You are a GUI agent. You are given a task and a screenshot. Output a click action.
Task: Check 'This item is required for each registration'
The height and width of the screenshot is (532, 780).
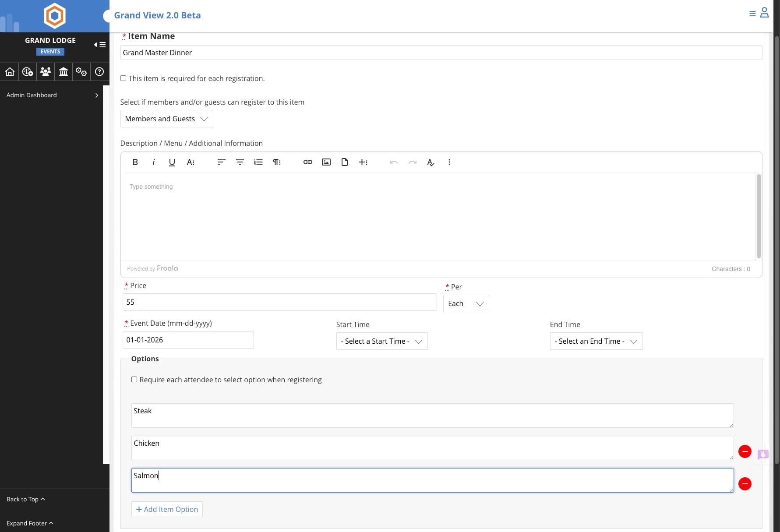click(124, 78)
